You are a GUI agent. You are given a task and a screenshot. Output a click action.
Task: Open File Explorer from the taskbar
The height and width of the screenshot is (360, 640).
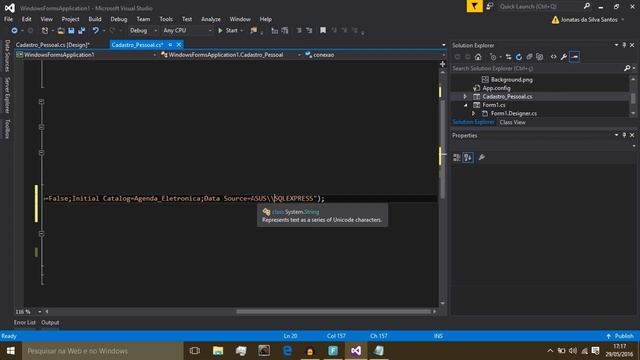tap(218, 351)
